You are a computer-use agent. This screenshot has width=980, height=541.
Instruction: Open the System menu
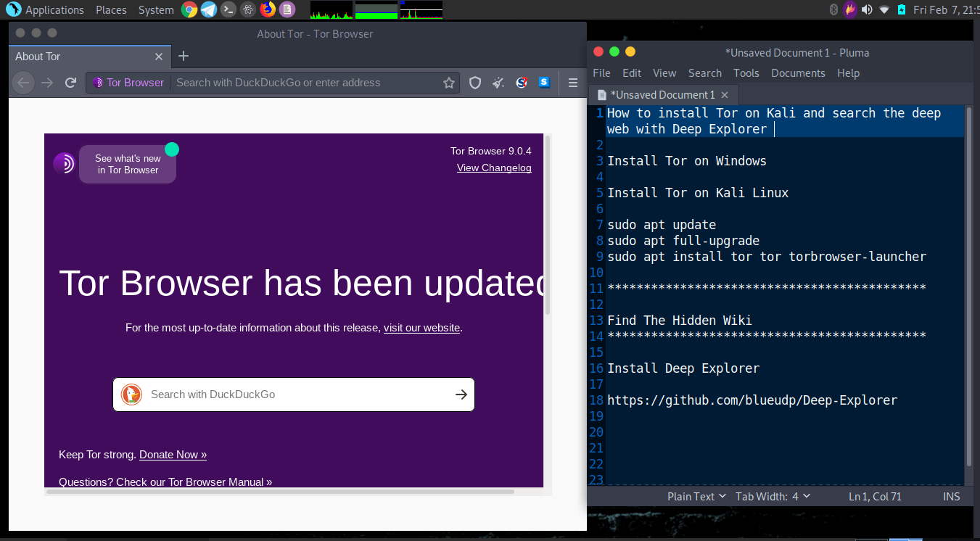(x=156, y=10)
